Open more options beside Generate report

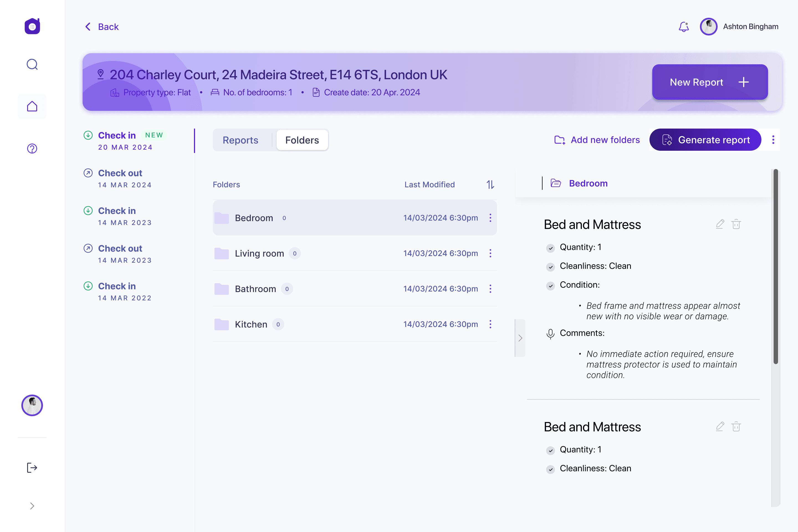[x=773, y=140]
